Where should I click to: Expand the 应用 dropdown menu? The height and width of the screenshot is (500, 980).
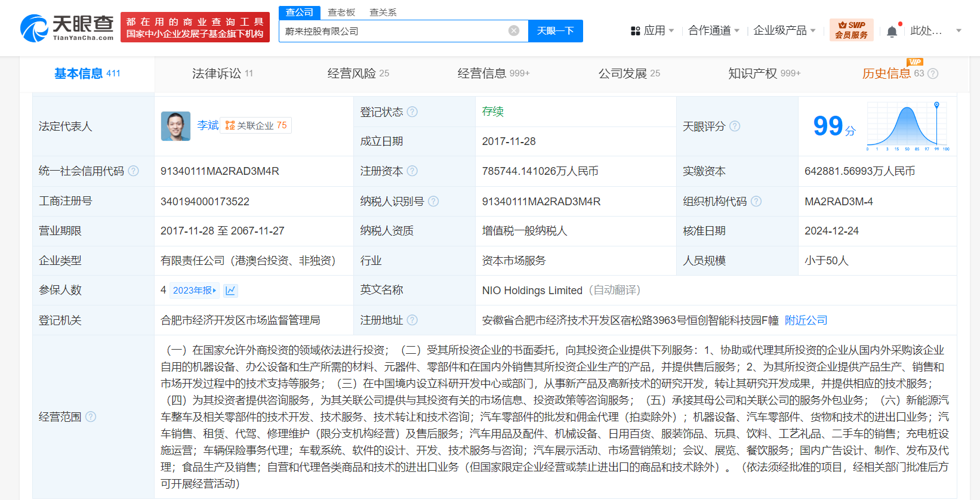pyautogui.click(x=653, y=30)
